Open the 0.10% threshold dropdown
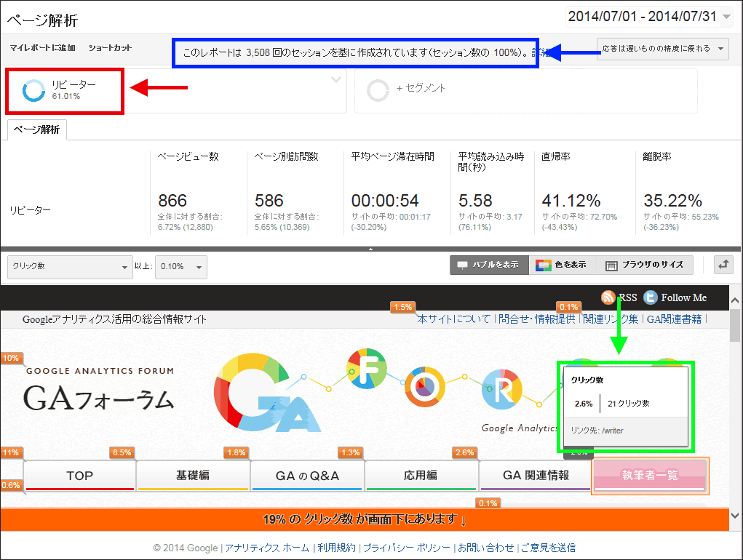This screenshot has width=743, height=560. click(x=181, y=266)
